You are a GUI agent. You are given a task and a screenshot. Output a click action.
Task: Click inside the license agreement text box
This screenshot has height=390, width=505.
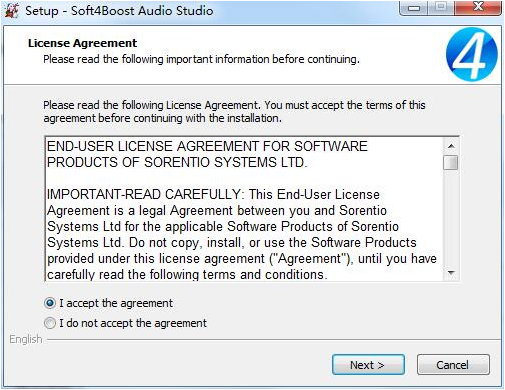244,209
